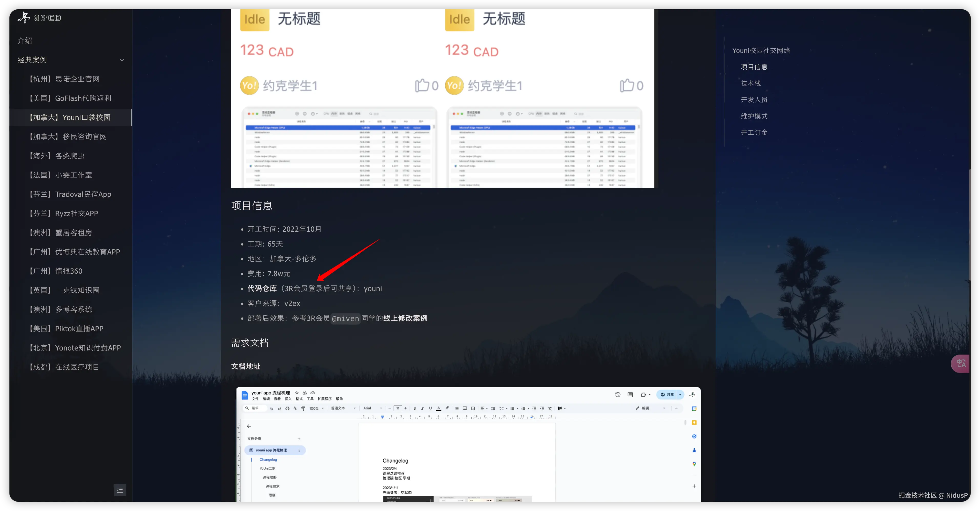Open 【美国】GoFlash代购返利 in the sidebar
The width and height of the screenshot is (980, 511).
click(x=70, y=98)
